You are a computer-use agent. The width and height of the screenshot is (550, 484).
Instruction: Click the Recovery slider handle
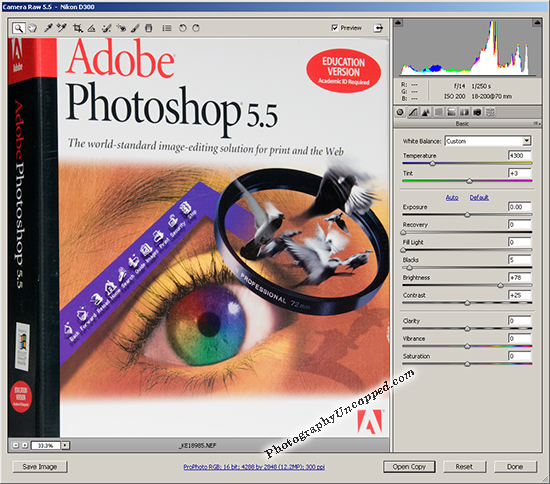(403, 232)
